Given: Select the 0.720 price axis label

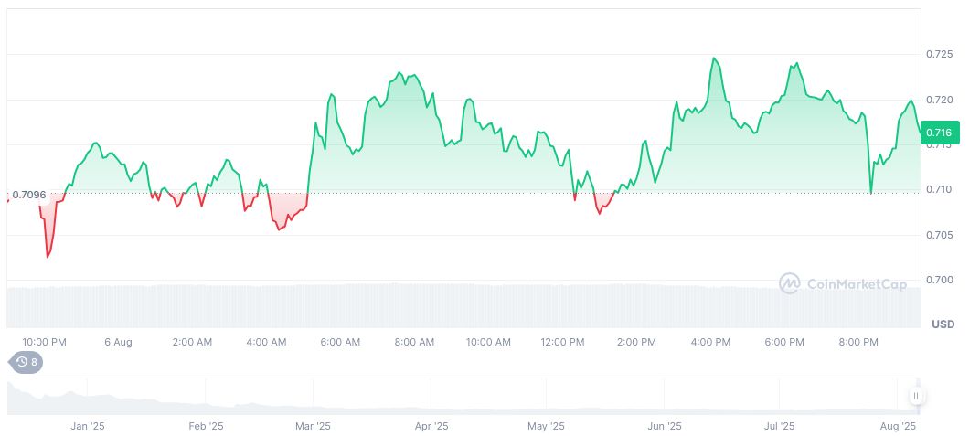Looking at the screenshot, I should coord(939,100).
